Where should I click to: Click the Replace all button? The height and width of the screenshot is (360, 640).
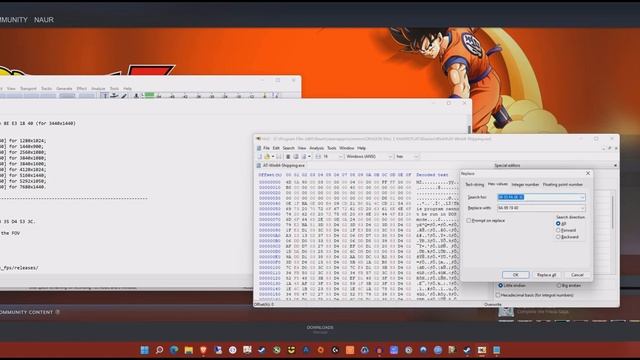546,275
